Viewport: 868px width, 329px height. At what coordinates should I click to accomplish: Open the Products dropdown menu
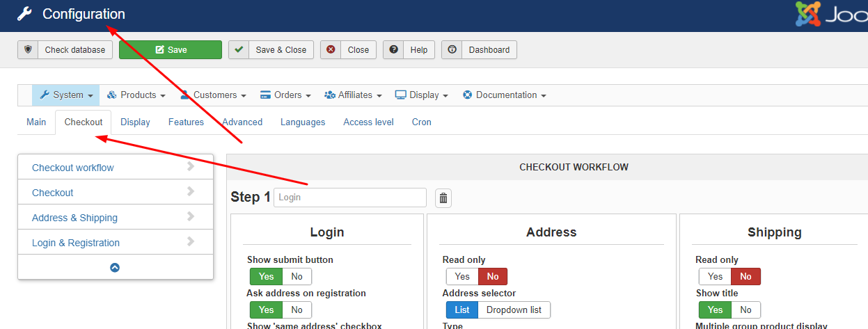pos(136,95)
